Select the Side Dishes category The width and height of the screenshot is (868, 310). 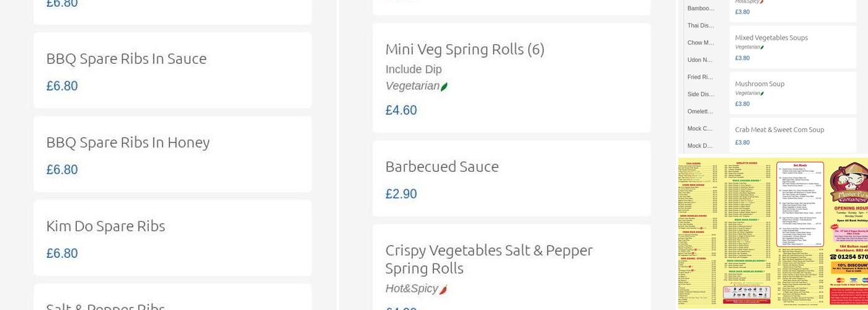coord(701,94)
